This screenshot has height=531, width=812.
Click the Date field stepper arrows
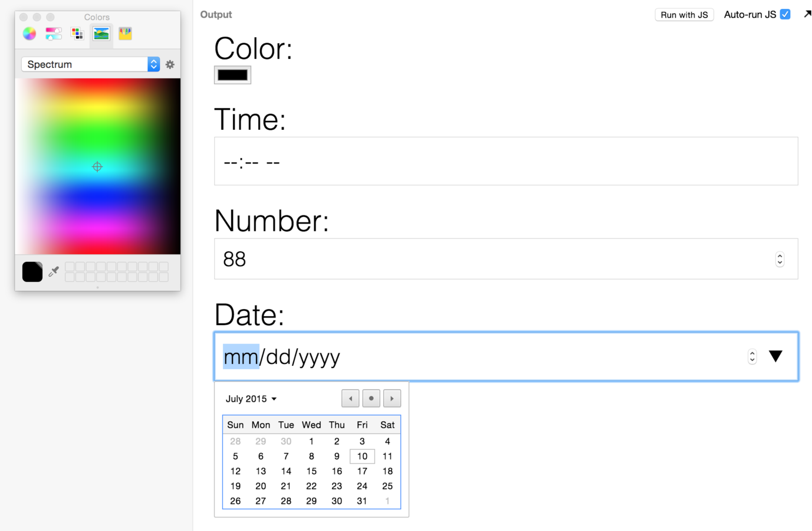752,356
